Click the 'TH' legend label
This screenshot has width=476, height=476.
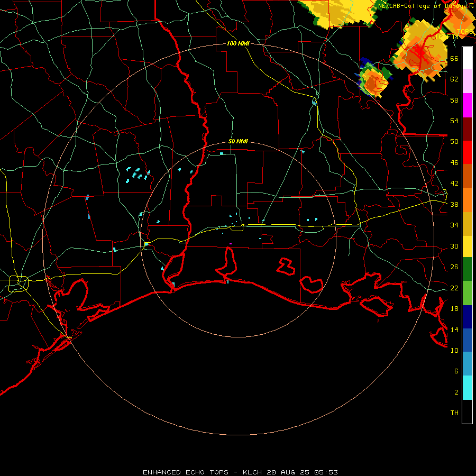(x=454, y=413)
